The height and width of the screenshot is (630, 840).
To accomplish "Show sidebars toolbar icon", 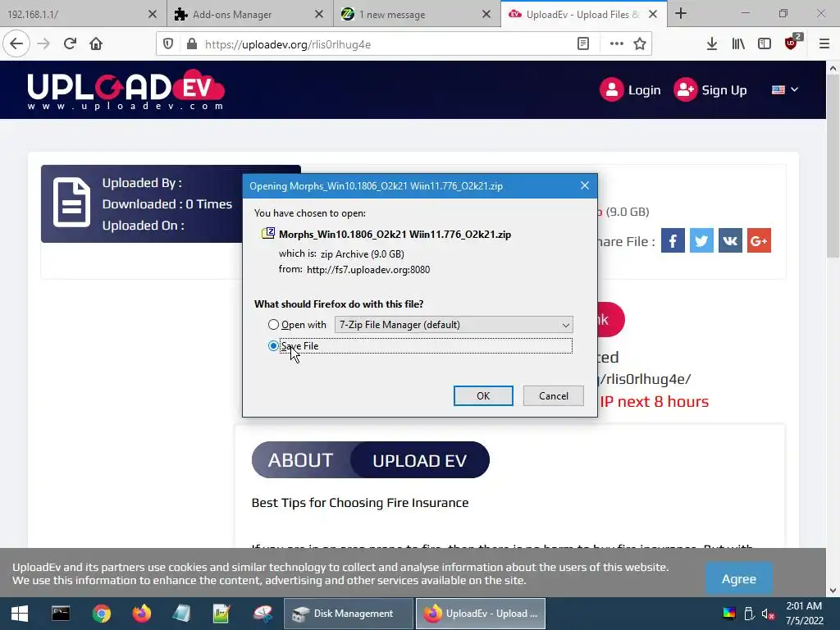I will tap(765, 44).
